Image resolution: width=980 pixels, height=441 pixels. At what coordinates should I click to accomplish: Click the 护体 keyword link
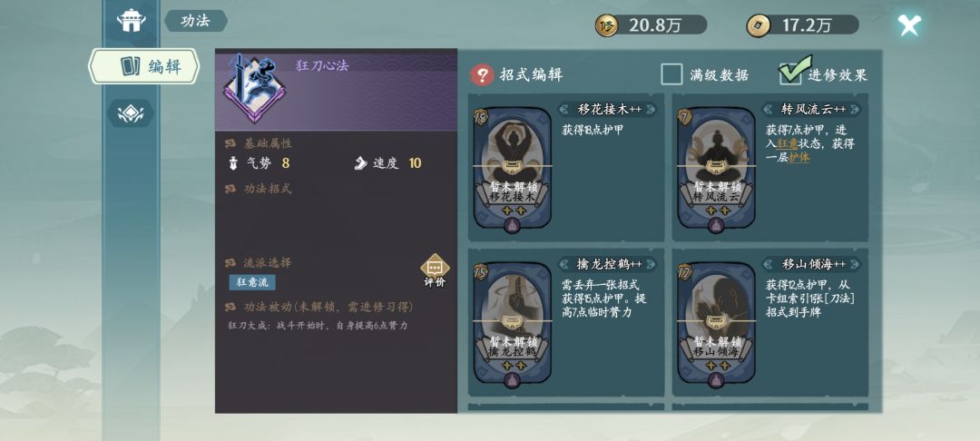[x=799, y=158]
